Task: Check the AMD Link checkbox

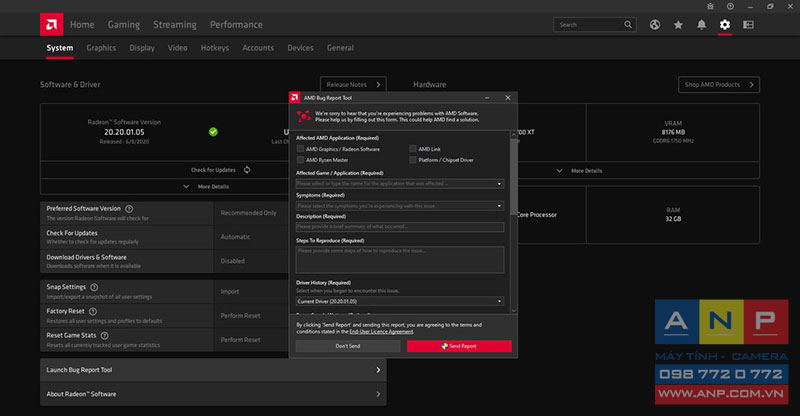Action: [412, 149]
